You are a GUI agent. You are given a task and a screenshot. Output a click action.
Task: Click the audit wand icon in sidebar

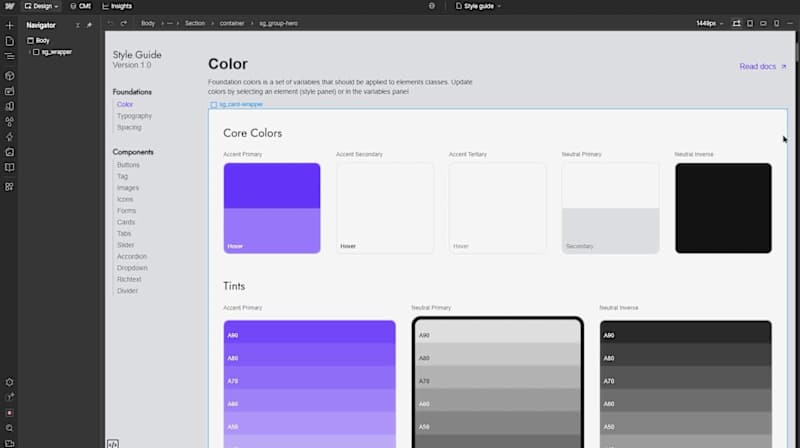[9, 397]
